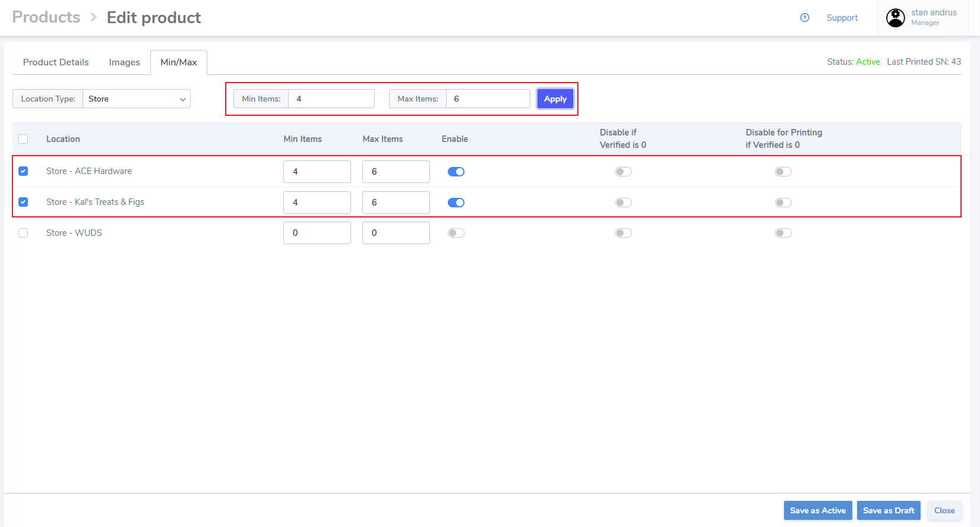Viewport: 980px width, 527px height.
Task: Go back to Products breadcrumb
Action: click(x=46, y=17)
